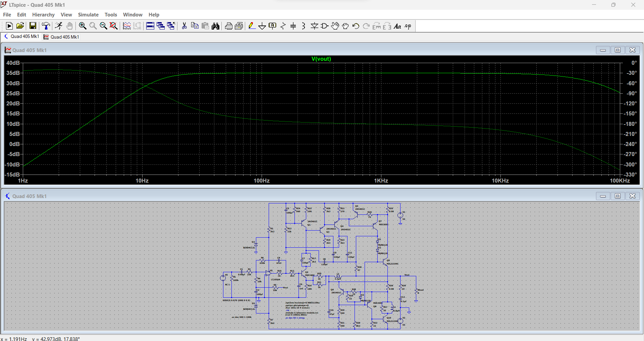Click the Close All Windows icon
This screenshot has height=341, width=644.
click(x=171, y=26)
